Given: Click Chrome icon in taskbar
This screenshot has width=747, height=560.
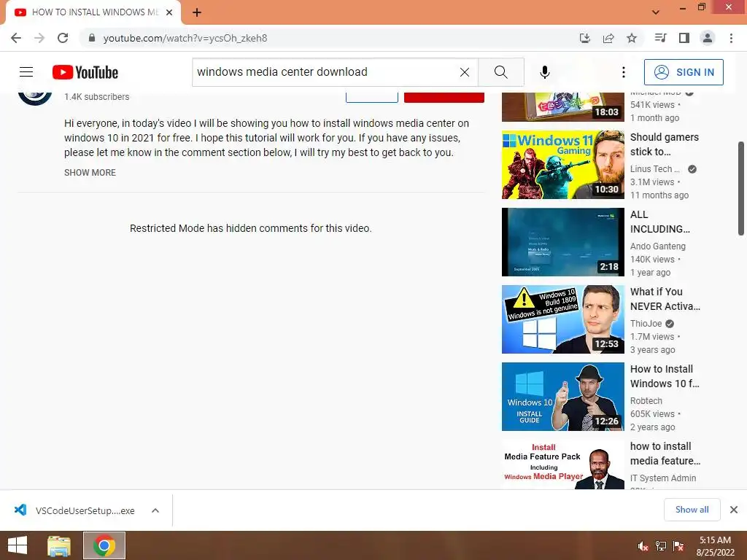Looking at the screenshot, I should (x=104, y=545).
